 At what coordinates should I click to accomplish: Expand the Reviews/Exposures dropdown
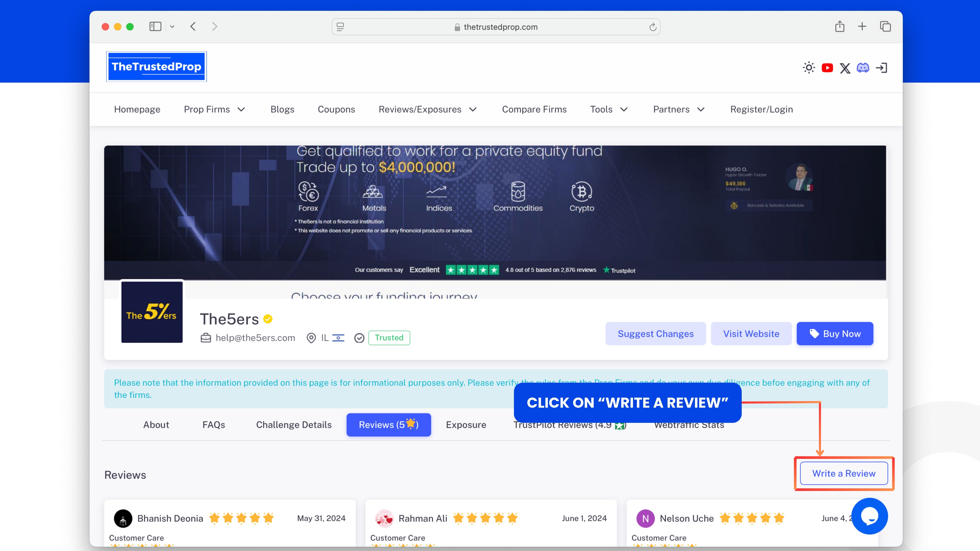[428, 110]
